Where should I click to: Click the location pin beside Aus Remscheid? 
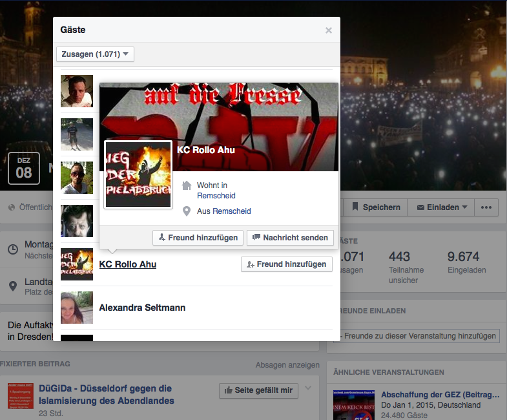click(187, 211)
